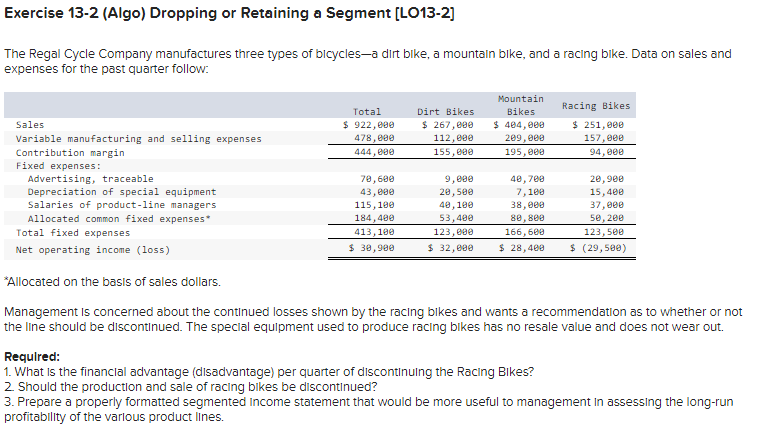
Task: Click Dirt Bikes net income $ 32,000
Action: pos(450,248)
